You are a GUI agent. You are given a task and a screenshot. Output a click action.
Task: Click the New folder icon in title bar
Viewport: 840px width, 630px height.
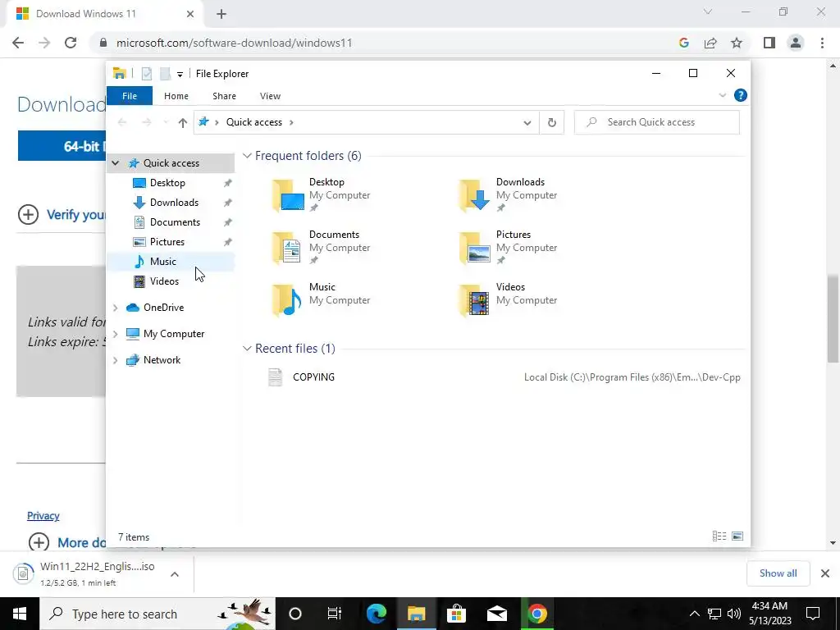click(166, 74)
